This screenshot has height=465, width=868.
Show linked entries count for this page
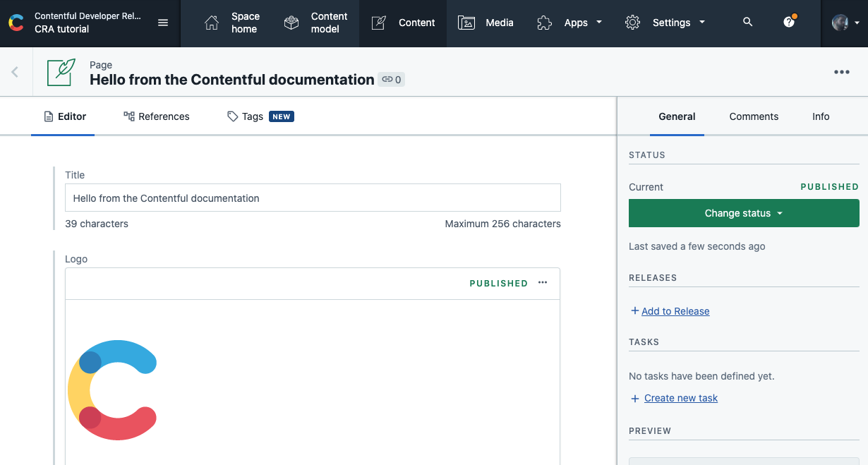click(x=391, y=80)
